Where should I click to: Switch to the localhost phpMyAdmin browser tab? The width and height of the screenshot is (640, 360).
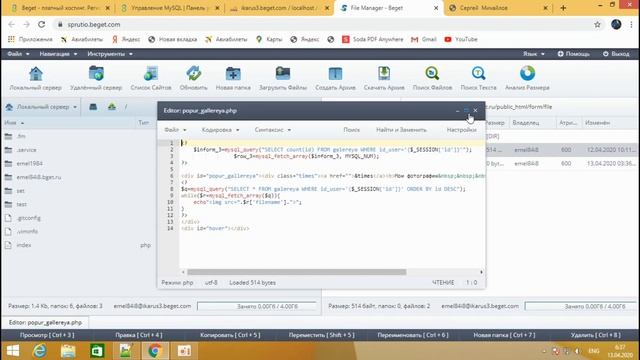(280, 8)
